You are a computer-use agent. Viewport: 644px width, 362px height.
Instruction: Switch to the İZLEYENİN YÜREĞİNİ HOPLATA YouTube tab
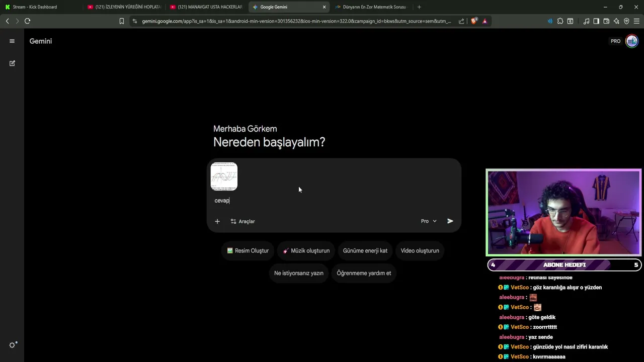pos(124,7)
